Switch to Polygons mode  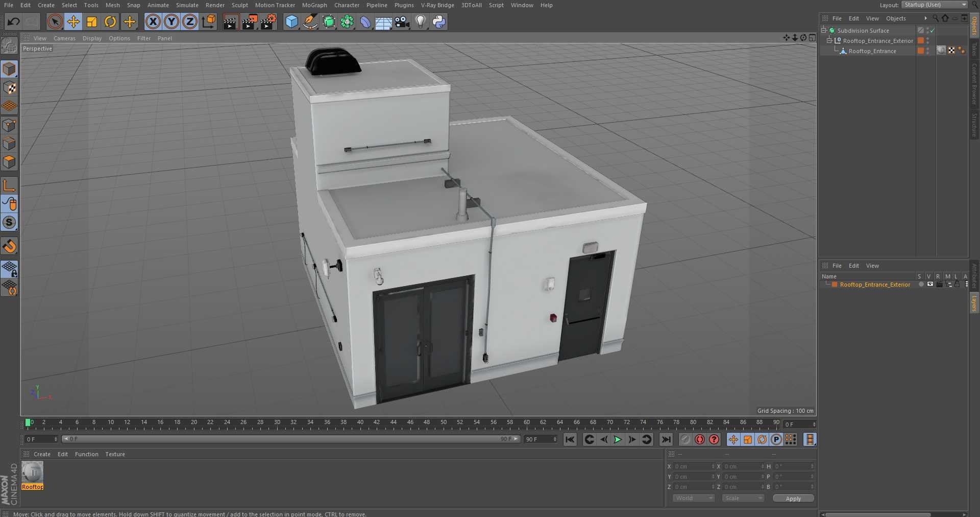tap(9, 162)
